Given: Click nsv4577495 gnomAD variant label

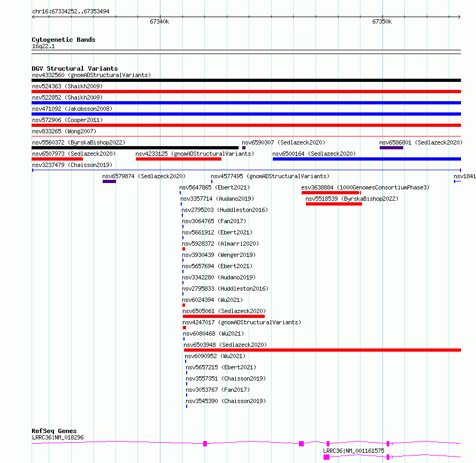Looking at the screenshot, I should coord(270,176).
